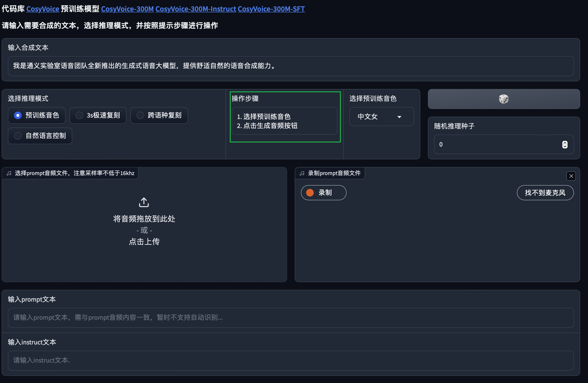This screenshot has height=383, width=588.
Task: Open the CosyVoice-300M-SFT link
Action: (x=271, y=9)
